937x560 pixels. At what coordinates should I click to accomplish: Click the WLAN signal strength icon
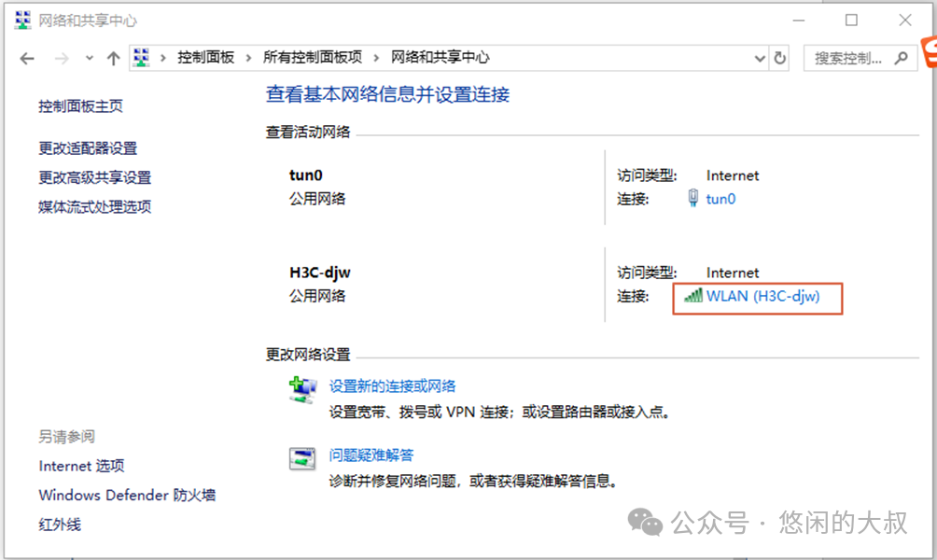coord(693,295)
